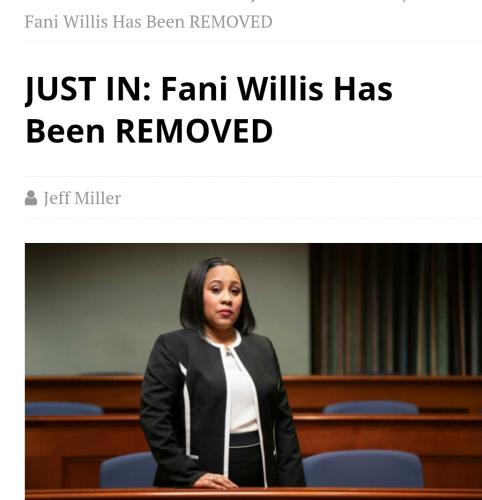Select the 'JUST IN: Fani Willis Has' headline line
Screen dimensions: 482x500
click(209, 89)
